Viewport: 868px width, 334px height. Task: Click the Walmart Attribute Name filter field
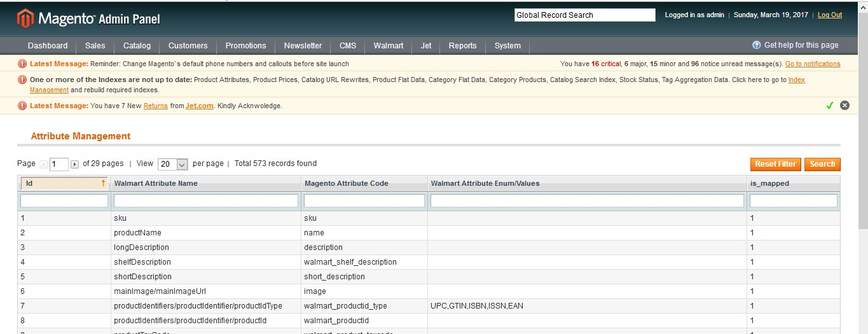tap(206, 200)
